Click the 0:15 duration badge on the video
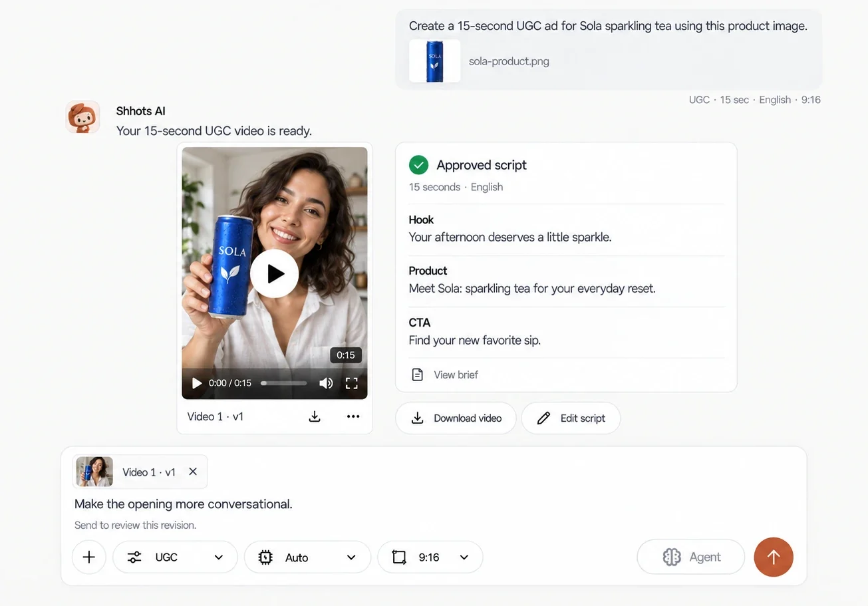Image resolution: width=868 pixels, height=606 pixels. [x=346, y=355]
